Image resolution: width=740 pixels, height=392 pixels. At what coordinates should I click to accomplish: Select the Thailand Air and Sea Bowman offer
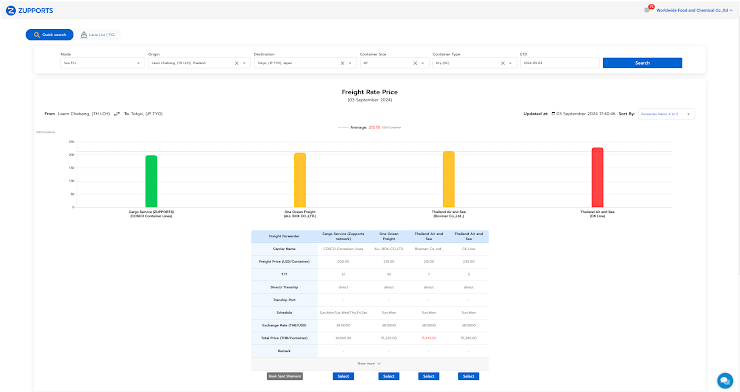pyautogui.click(x=429, y=376)
